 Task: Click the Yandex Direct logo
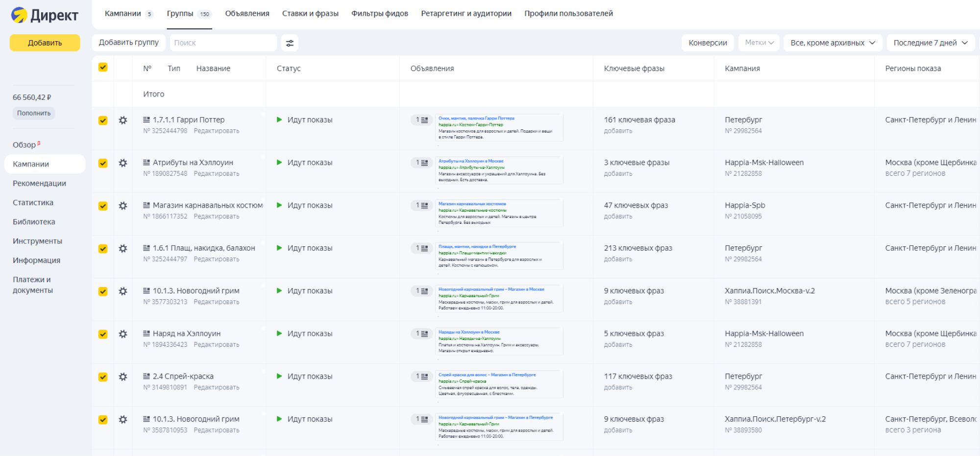pos(45,15)
